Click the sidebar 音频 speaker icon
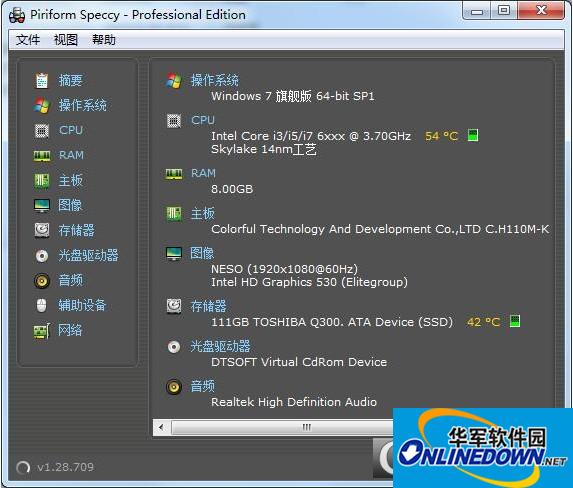 tap(42, 281)
